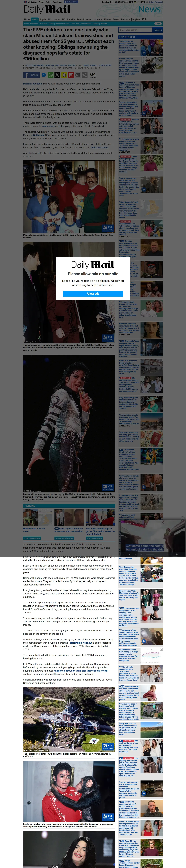This screenshot has width=186, height=868.
Task: Click the Daily Mail logo
Action: point(47,9)
